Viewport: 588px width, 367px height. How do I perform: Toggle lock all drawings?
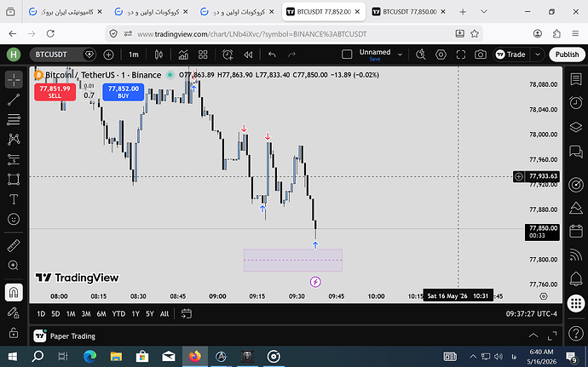14,332
